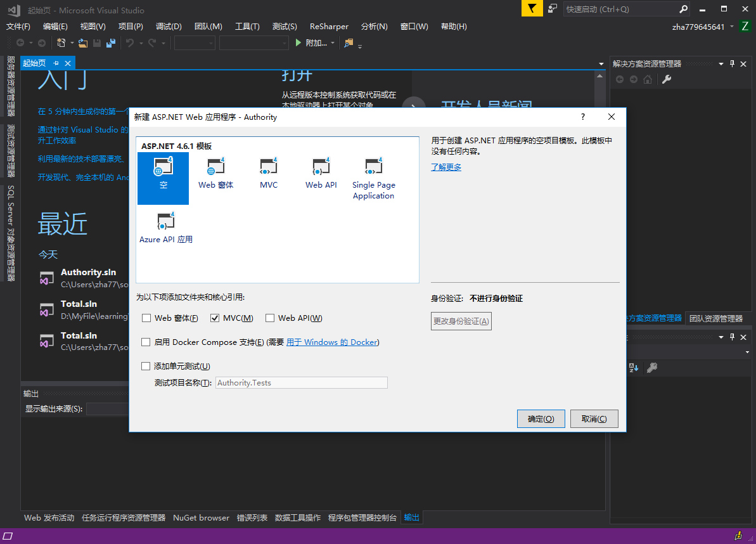This screenshot has width=756, height=544.
Task: Open the 文件(F) menu
Action: (x=18, y=27)
